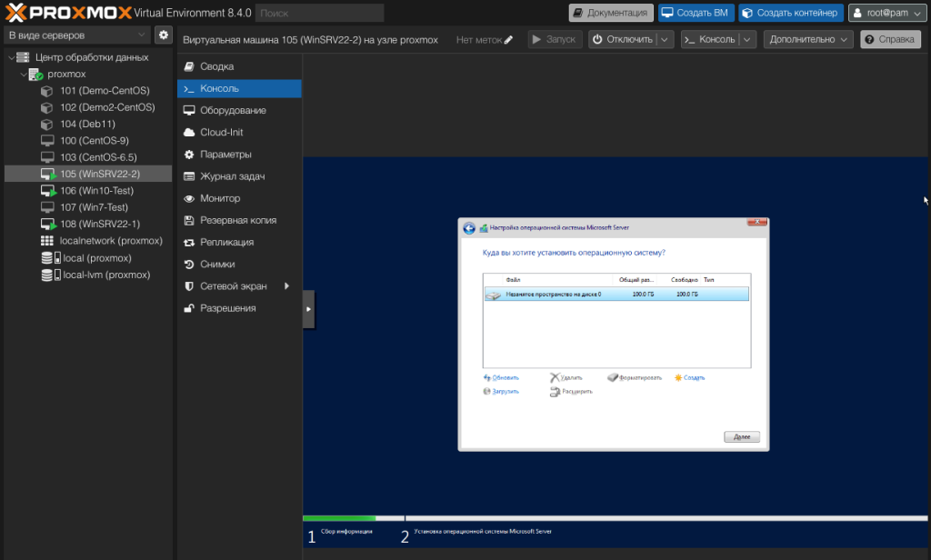Click the gear settings icon beside view selector
The image size is (931, 560).
pyautogui.click(x=164, y=35)
